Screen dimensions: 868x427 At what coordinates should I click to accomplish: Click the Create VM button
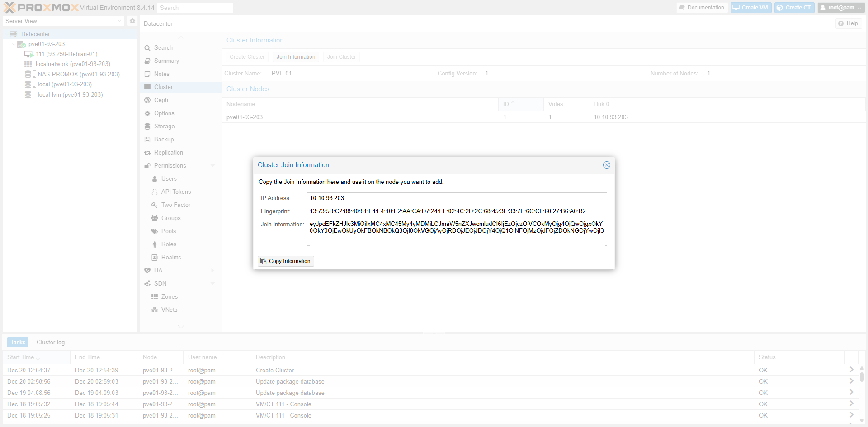(750, 8)
